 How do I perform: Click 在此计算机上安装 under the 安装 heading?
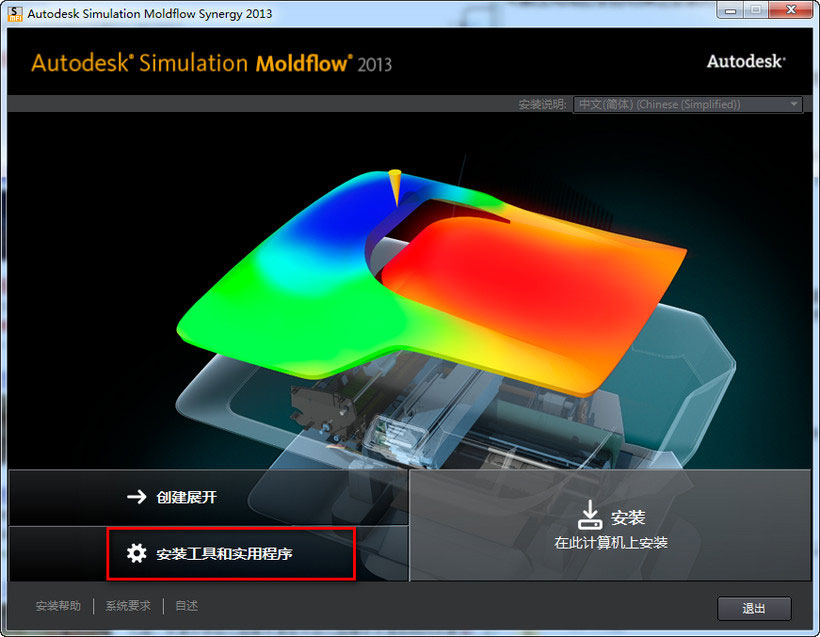[x=611, y=543]
